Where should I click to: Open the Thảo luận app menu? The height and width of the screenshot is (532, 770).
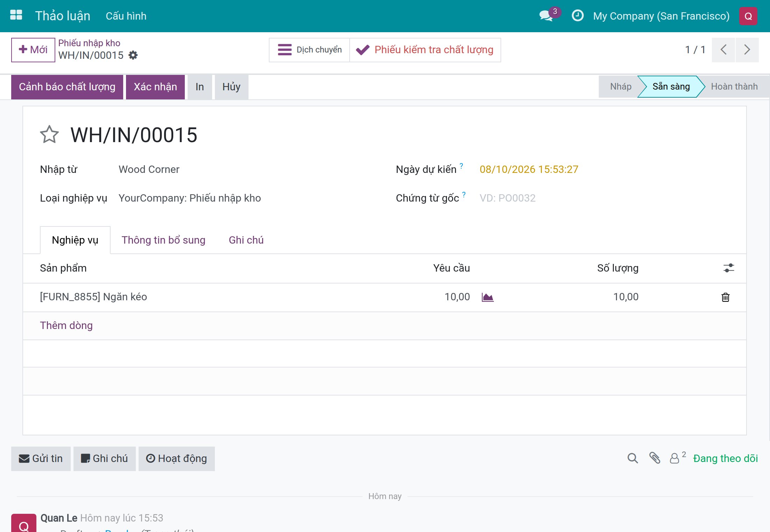(x=63, y=16)
